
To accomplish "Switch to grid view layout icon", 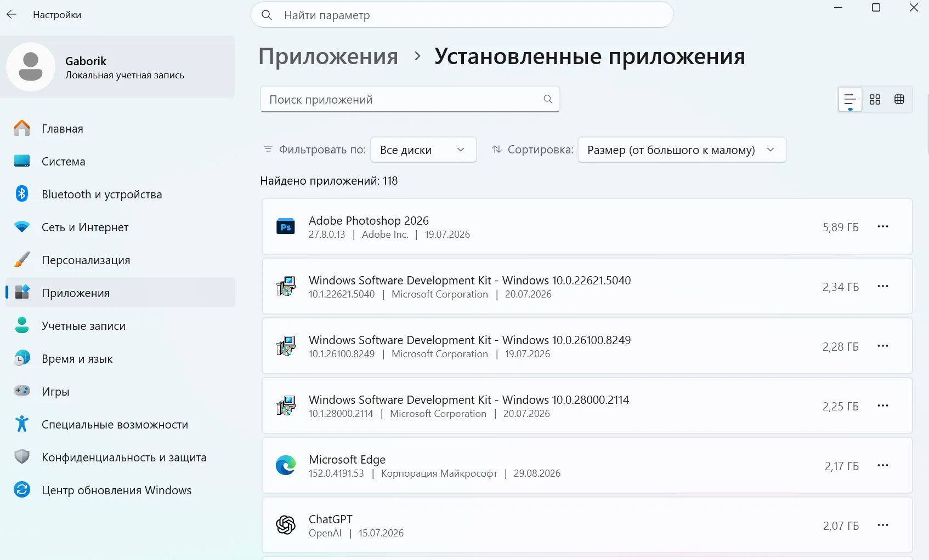I will (x=875, y=100).
